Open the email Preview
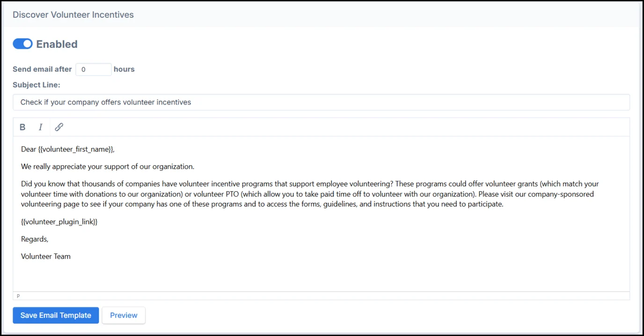 [x=124, y=315]
